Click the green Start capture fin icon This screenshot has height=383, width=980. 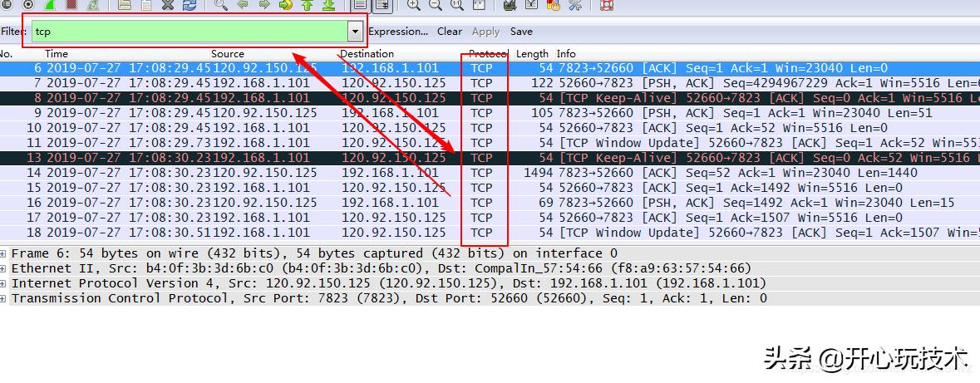50,5
